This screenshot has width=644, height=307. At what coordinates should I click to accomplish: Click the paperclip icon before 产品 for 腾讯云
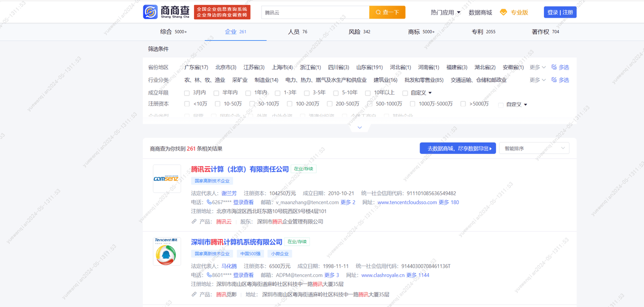pyautogui.click(x=194, y=221)
